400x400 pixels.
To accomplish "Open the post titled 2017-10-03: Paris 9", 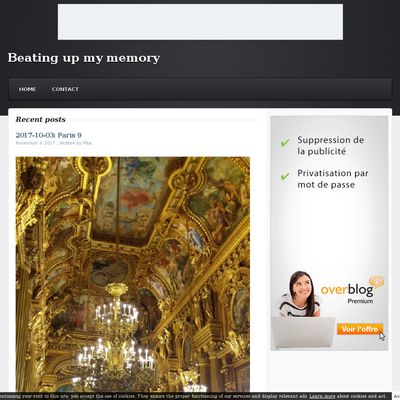I will (49, 135).
